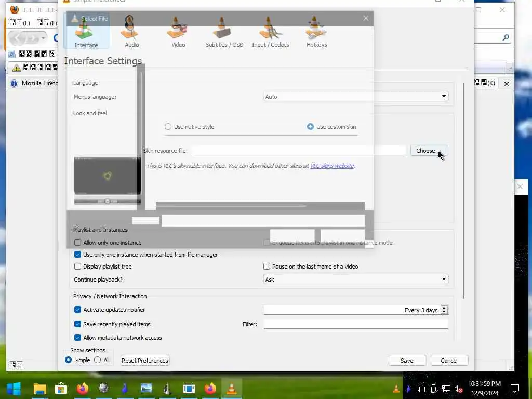This screenshot has height=399, width=532.
Task: Click the Save button
Action: (407, 361)
